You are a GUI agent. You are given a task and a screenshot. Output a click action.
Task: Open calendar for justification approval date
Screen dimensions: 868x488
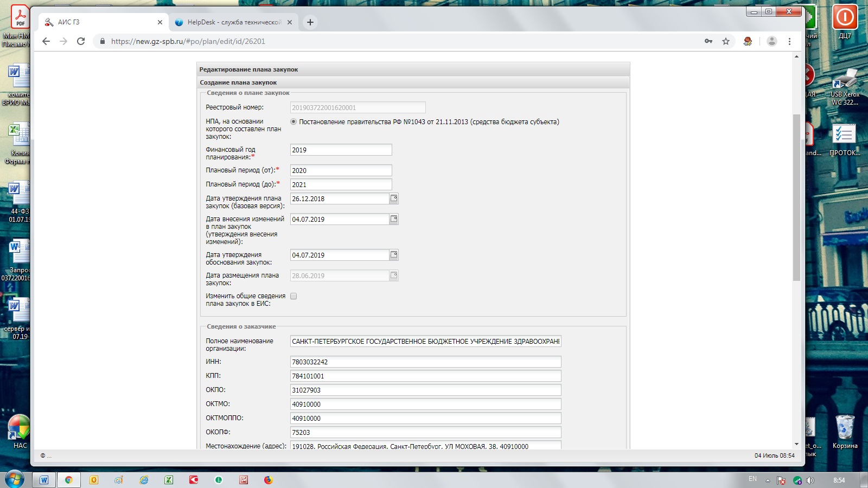(394, 255)
